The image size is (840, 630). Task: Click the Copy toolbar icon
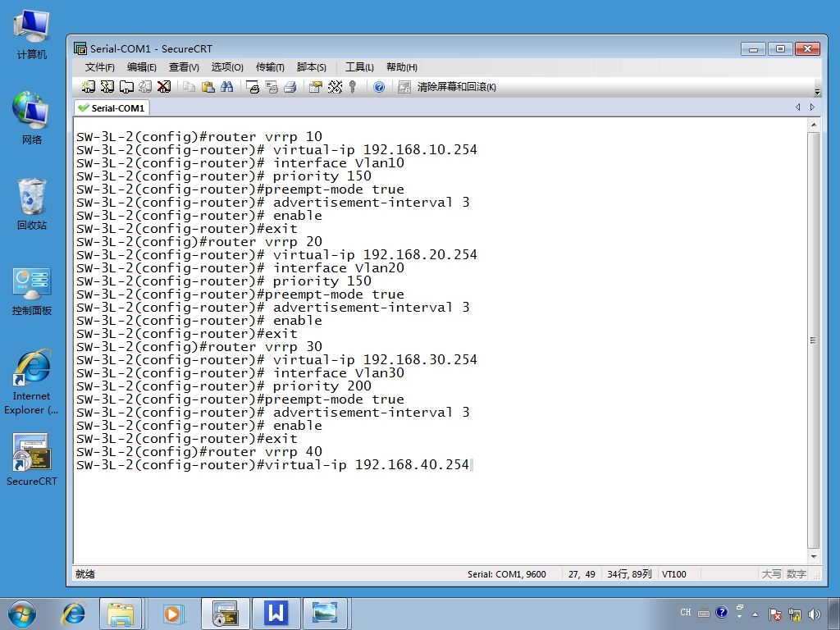pyautogui.click(x=189, y=87)
